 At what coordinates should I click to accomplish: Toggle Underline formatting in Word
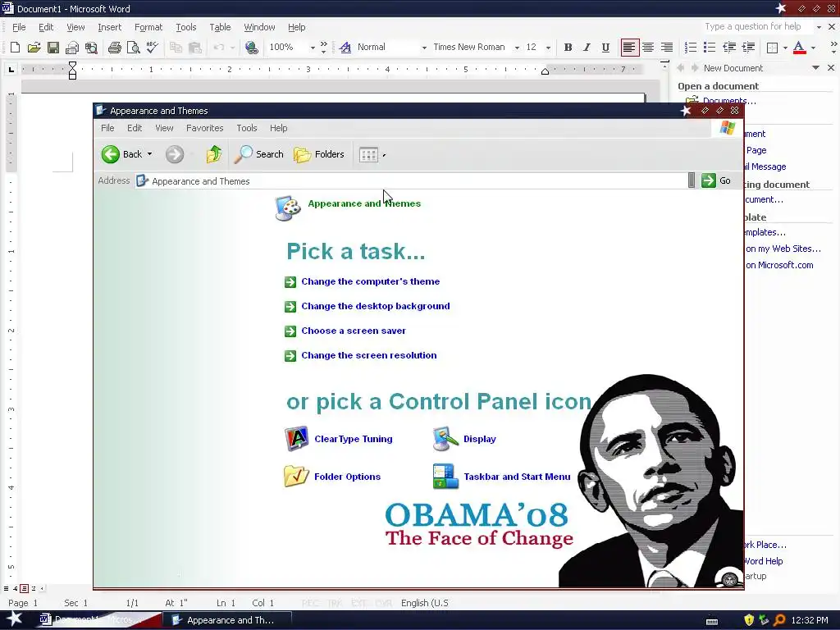605,48
